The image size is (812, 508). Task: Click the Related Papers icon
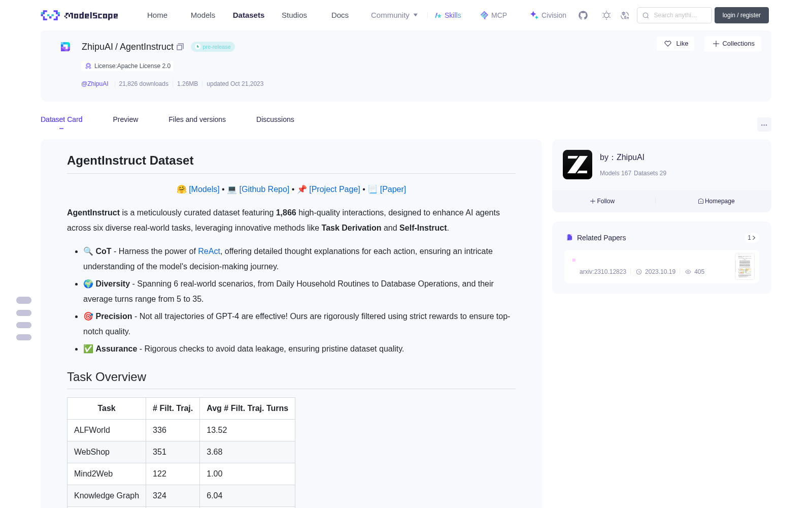tap(569, 238)
